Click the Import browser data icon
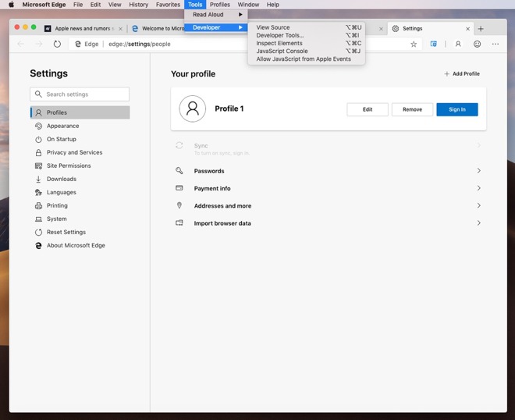 pos(179,222)
